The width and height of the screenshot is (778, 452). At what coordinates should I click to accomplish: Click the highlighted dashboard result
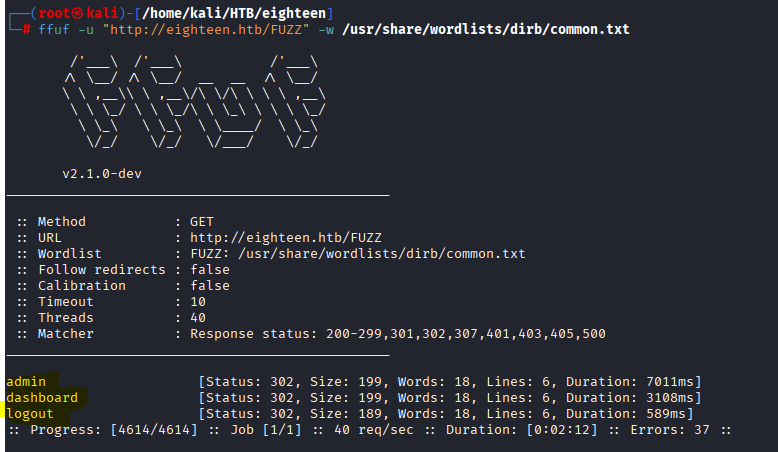42,398
